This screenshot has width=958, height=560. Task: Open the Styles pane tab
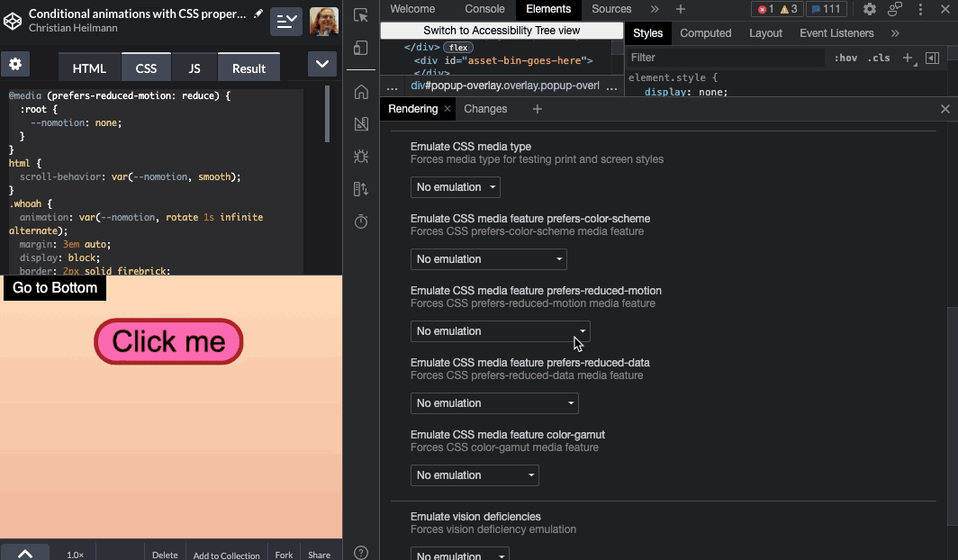coord(647,33)
